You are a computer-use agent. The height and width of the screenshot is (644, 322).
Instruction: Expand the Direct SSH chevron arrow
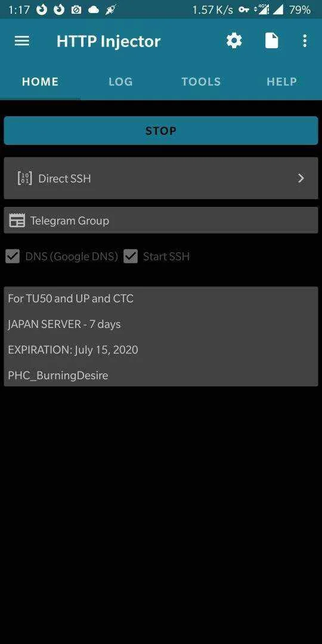pos(301,178)
